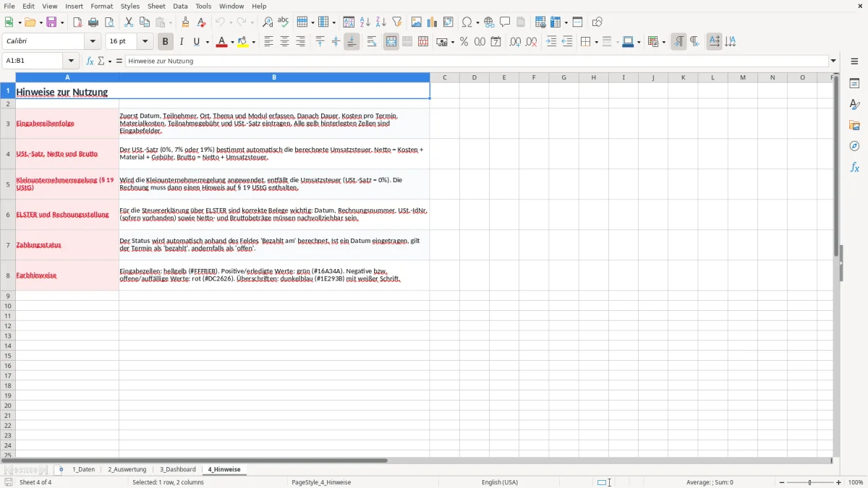Open the Styles menu
Viewport: 868px width, 488px height.
[130, 6]
